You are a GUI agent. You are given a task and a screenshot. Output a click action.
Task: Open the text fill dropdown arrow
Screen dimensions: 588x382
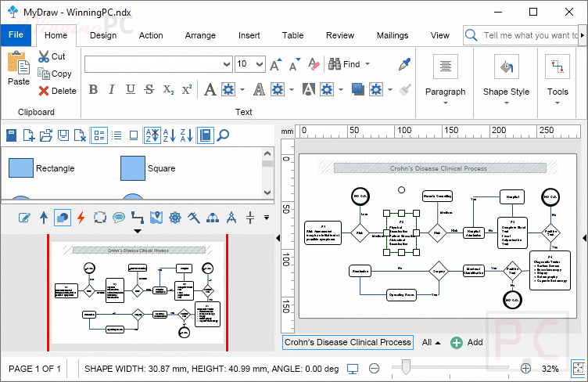click(242, 89)
